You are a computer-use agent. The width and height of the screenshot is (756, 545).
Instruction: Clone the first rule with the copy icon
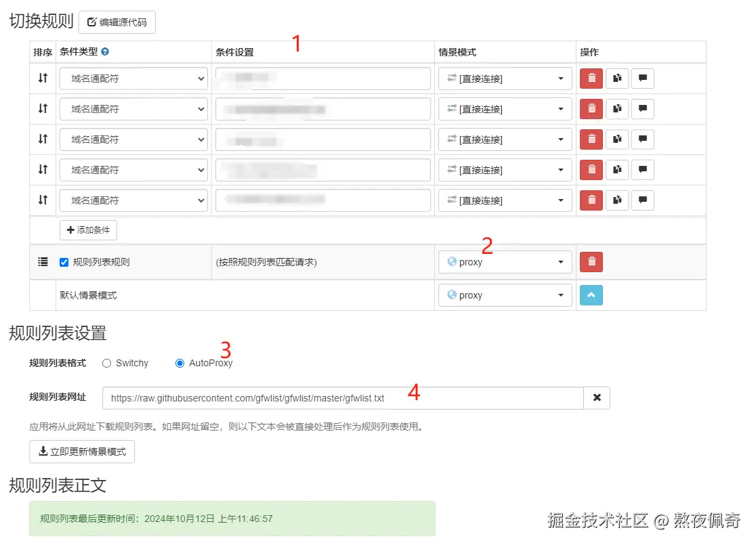617,78
